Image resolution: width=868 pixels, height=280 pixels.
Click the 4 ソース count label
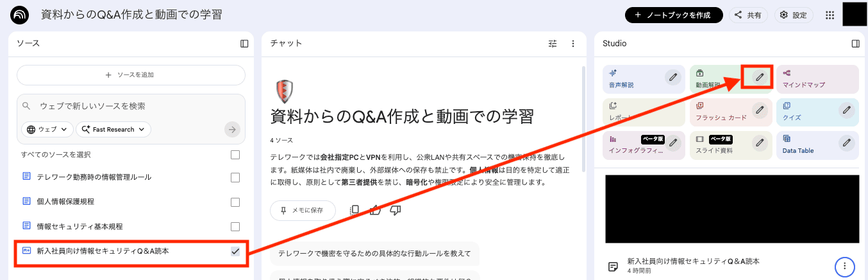[281, 140]
